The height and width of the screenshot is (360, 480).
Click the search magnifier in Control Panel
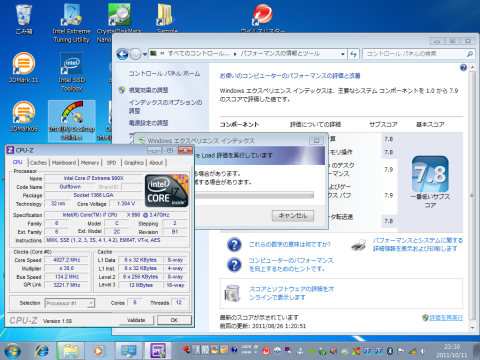[470, 54]
